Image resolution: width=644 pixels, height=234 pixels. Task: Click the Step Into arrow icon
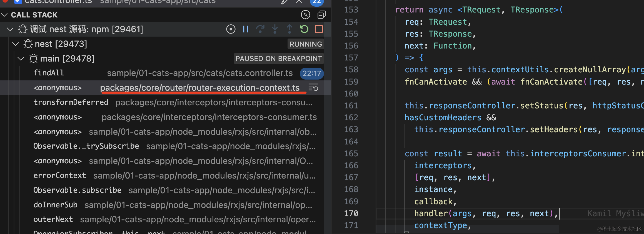point(275,29)
